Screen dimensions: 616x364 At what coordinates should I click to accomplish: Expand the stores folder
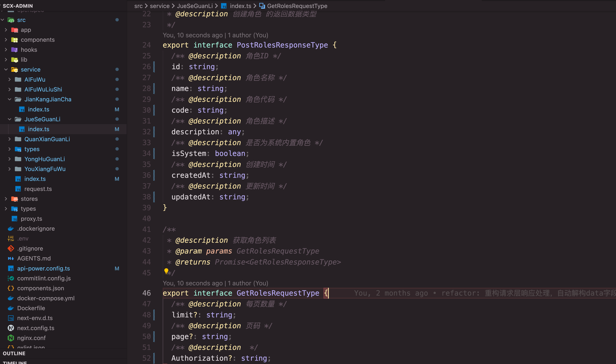click(x=6, y=199)
